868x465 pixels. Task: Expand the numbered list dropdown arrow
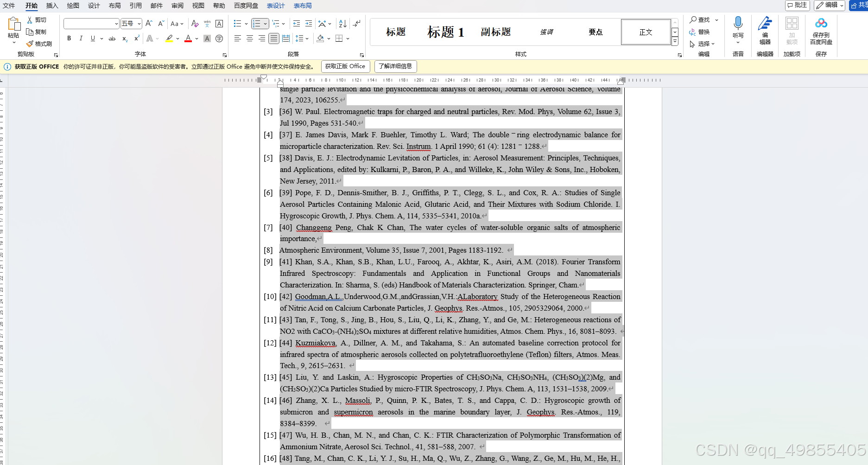pos(265,24)
